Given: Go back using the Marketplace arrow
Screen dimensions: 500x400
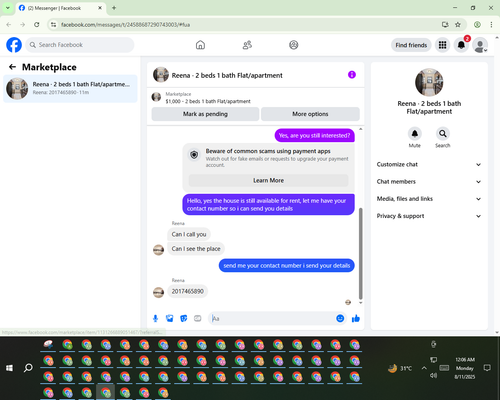Looking at the screenshot, I should [x=13, y=67].
